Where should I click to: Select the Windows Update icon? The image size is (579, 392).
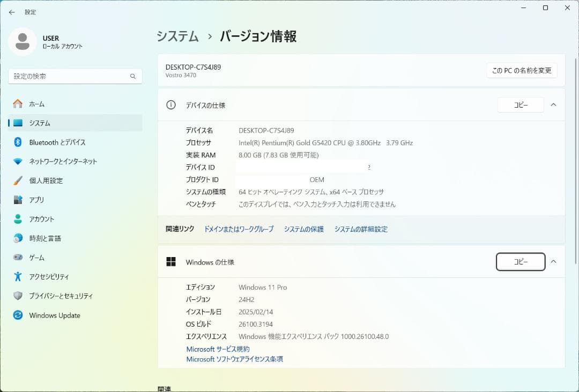18,315
